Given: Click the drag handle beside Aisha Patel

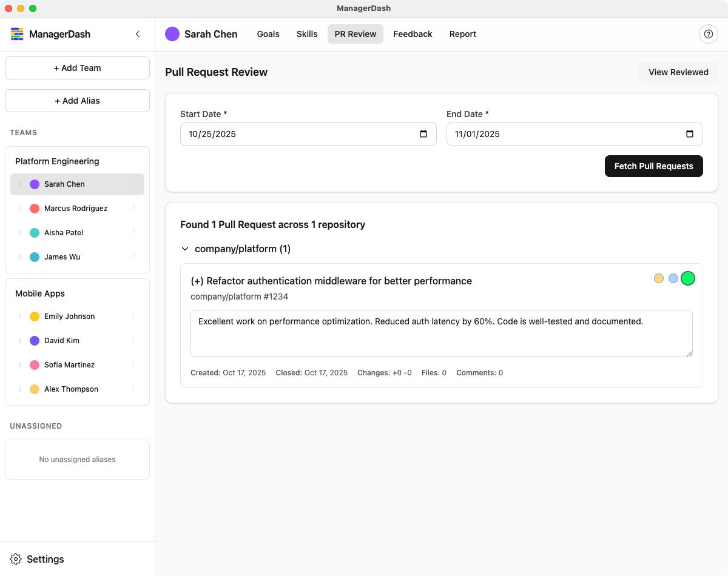Looking at the screenshot, I should (x=19, y=233).
